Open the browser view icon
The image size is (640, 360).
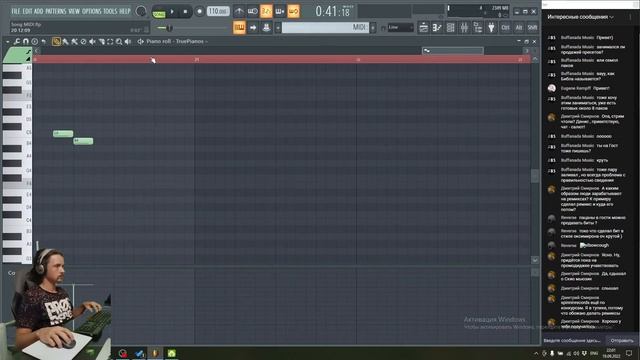[478, 27]
